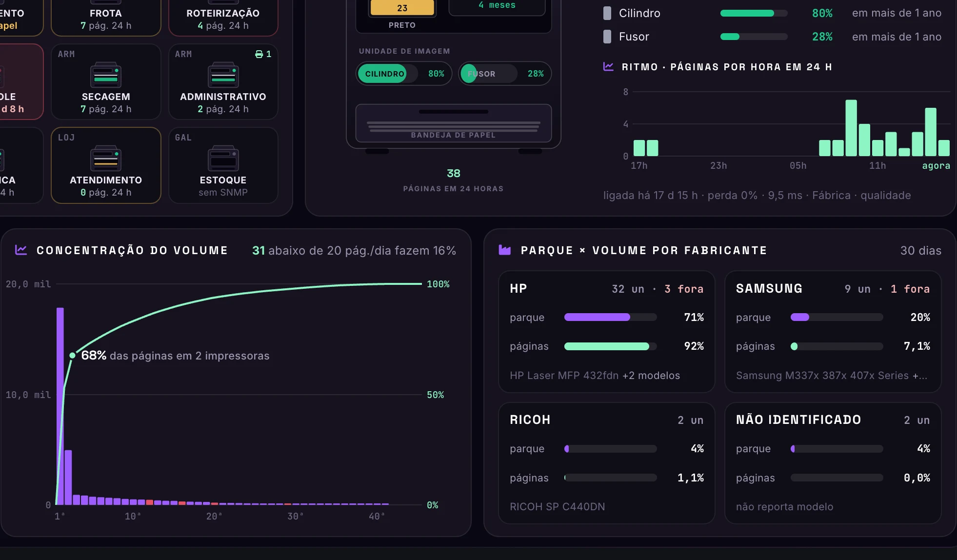Click the SECAGEM printer icon
This screenshot has height=560, width=957.
coord(106,75)
